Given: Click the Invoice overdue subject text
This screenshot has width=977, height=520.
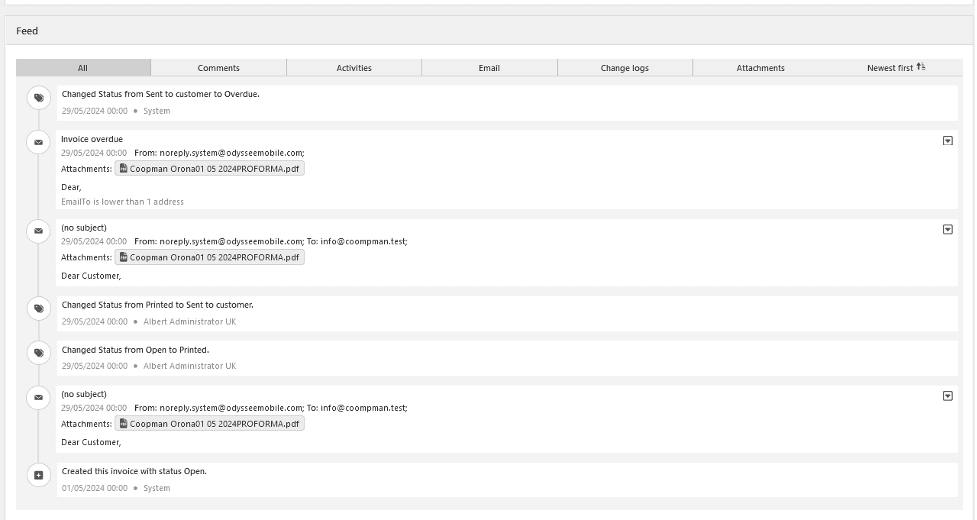Looking at the screenshot, I should click(x=92, y=139).
